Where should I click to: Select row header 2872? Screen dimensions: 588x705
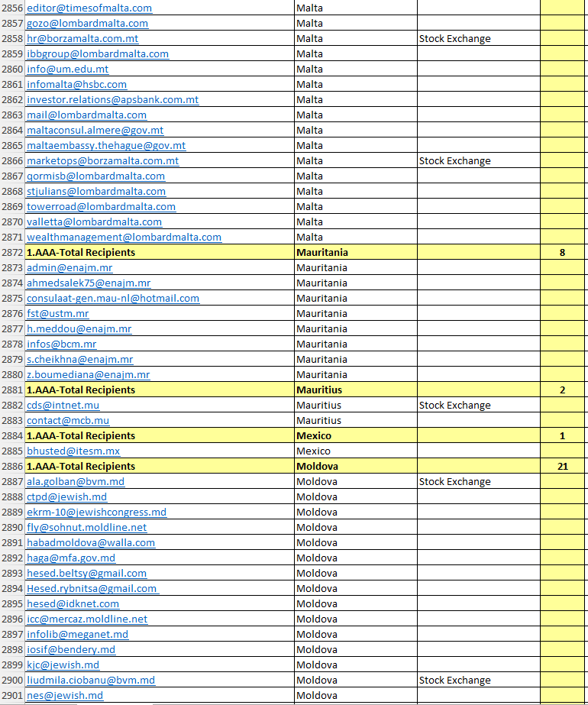(12, 253)
